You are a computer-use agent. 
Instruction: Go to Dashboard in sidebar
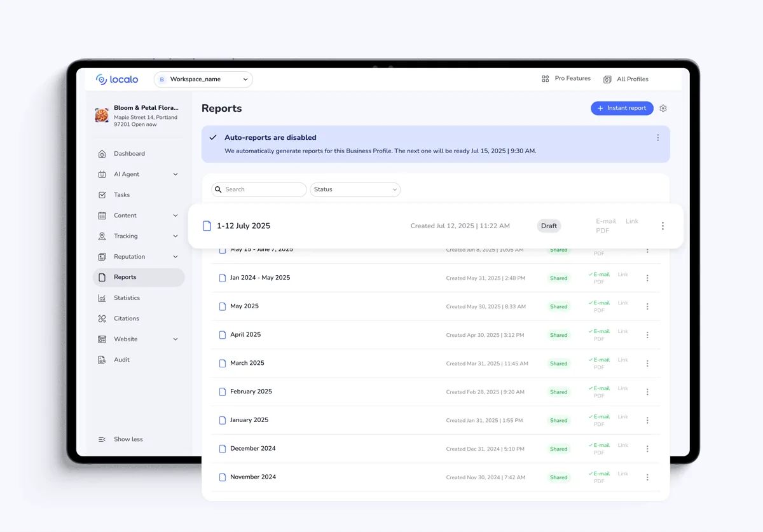pyautogui.click(x=129, y=154)
